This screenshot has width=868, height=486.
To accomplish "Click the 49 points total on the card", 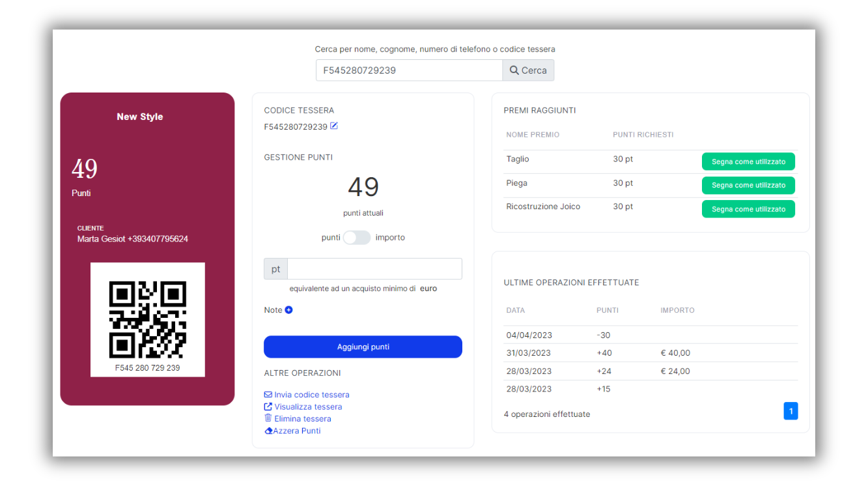I will click(85, 169).
